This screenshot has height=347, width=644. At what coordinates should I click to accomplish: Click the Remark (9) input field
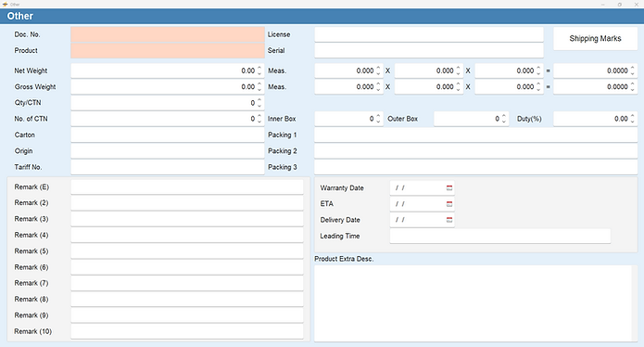point(187,315)
